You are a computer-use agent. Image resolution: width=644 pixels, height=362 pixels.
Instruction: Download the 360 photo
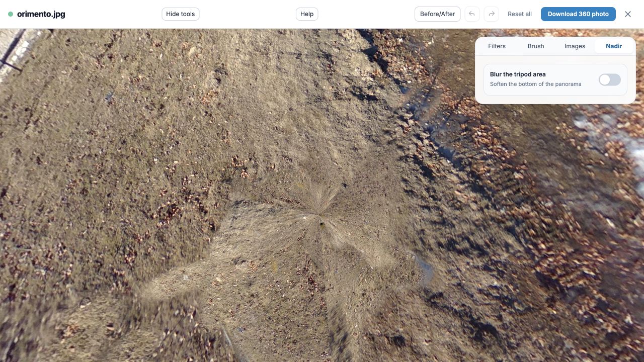tap(578, 14)
